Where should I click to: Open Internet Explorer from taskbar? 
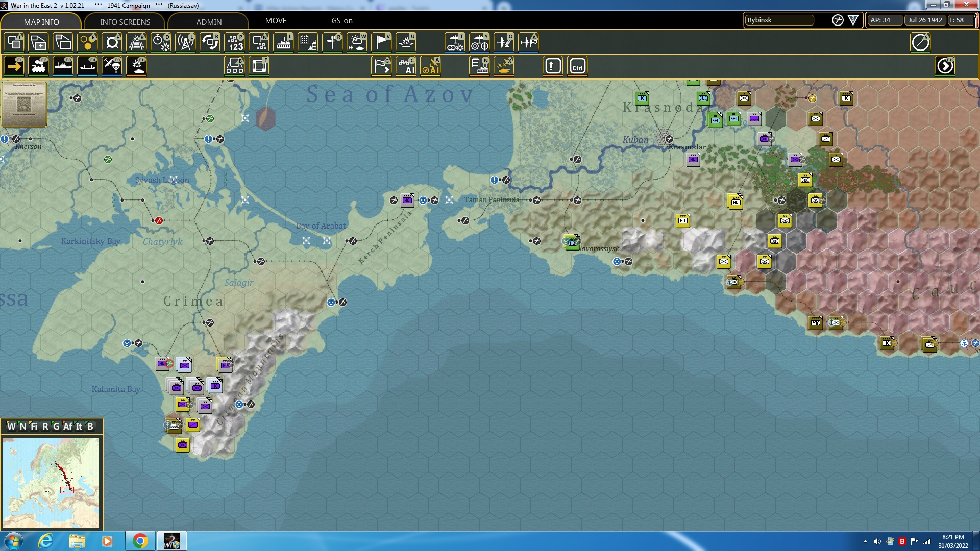click(x=46, y=541)
